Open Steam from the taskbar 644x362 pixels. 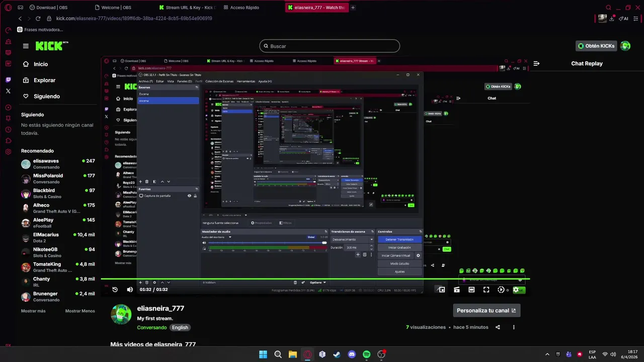[x=337, y=354]
